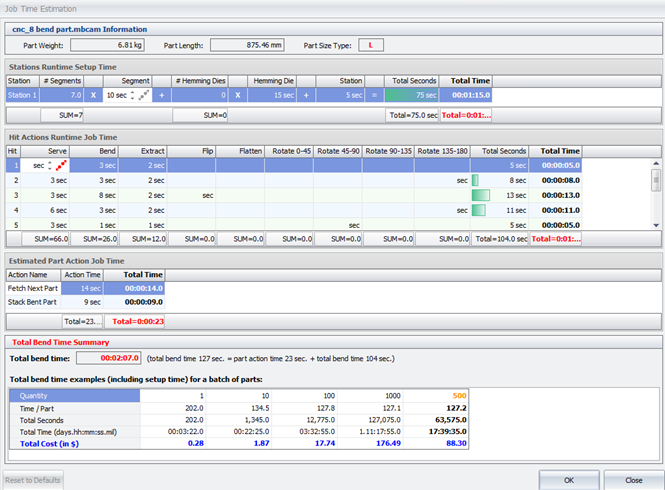Select the Fetch Next Part action row
The image size is (665, 490).
pyautogui.click(x=33, y=288)
